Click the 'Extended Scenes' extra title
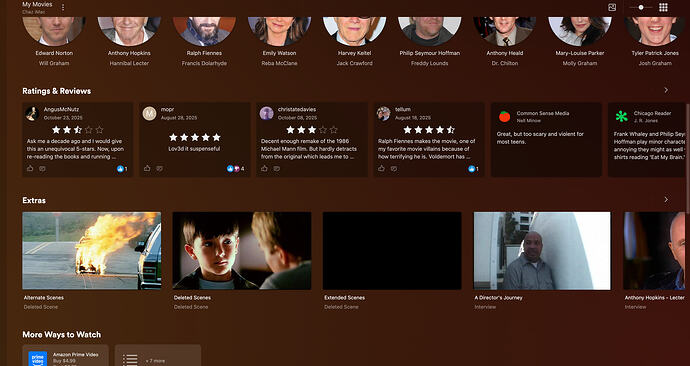 pos(345,298)
